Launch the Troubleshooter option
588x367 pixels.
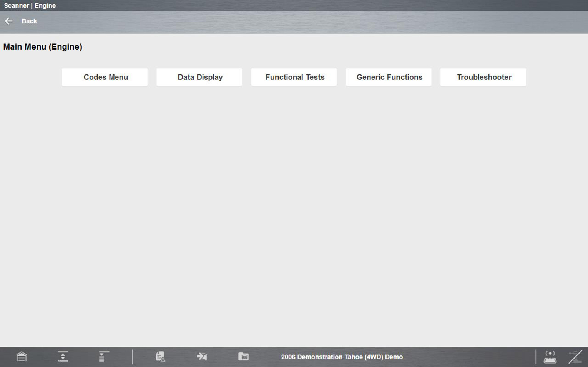483,77
